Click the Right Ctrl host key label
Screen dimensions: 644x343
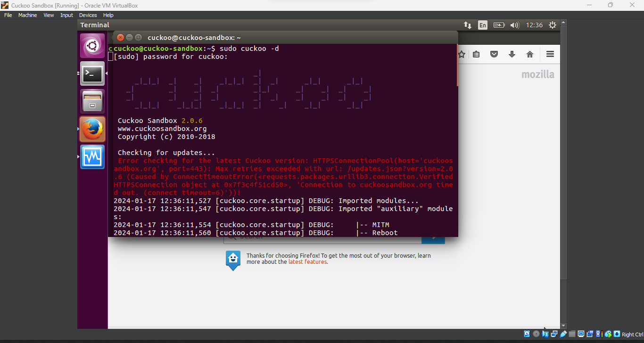pos(633,335)
